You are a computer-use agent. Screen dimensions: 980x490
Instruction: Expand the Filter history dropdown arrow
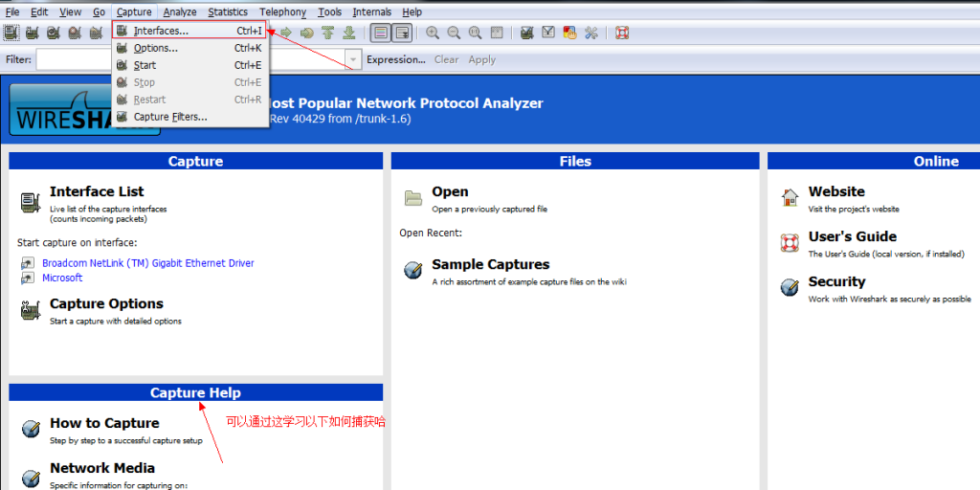point(354,60)
